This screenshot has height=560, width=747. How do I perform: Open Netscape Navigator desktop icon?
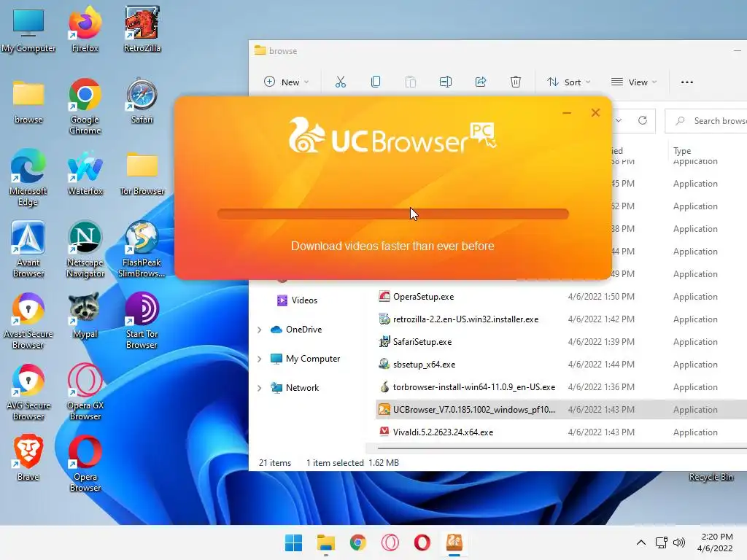coord(85,249)
